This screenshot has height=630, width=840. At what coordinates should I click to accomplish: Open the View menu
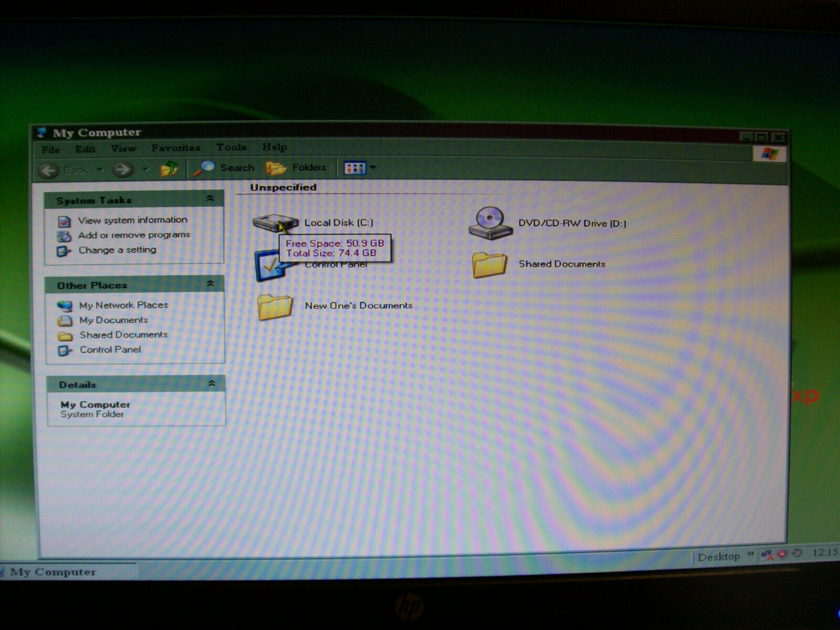point(123,149)
